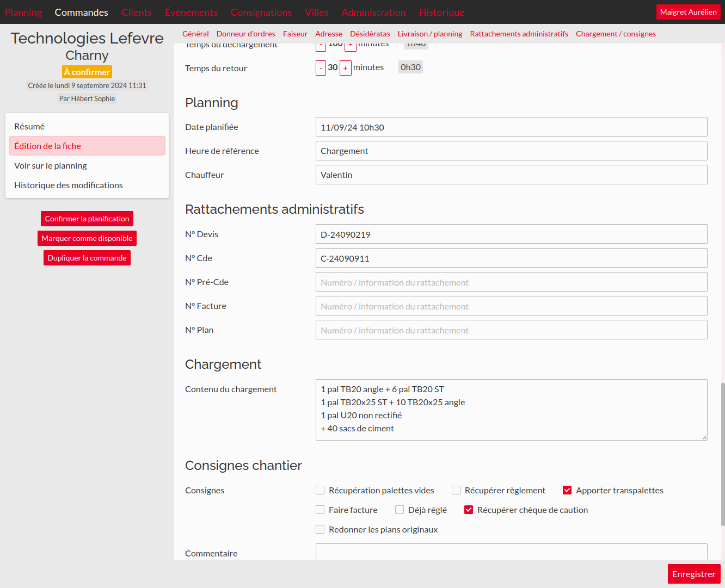
Task: Open the Date planifiée picker field
Action: (x=511, y=127)
